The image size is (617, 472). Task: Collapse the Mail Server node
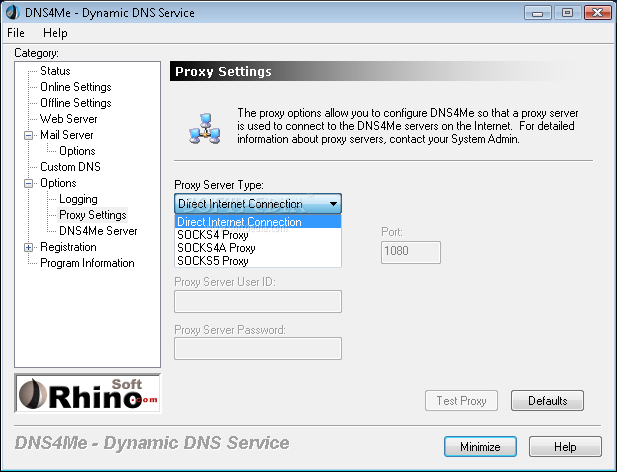(28, 136)
